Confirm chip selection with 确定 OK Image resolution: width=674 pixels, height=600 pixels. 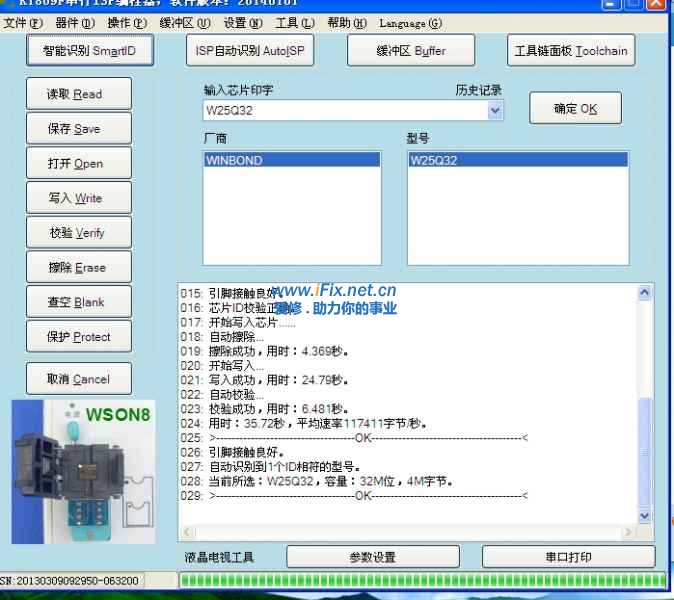(575, 109)
